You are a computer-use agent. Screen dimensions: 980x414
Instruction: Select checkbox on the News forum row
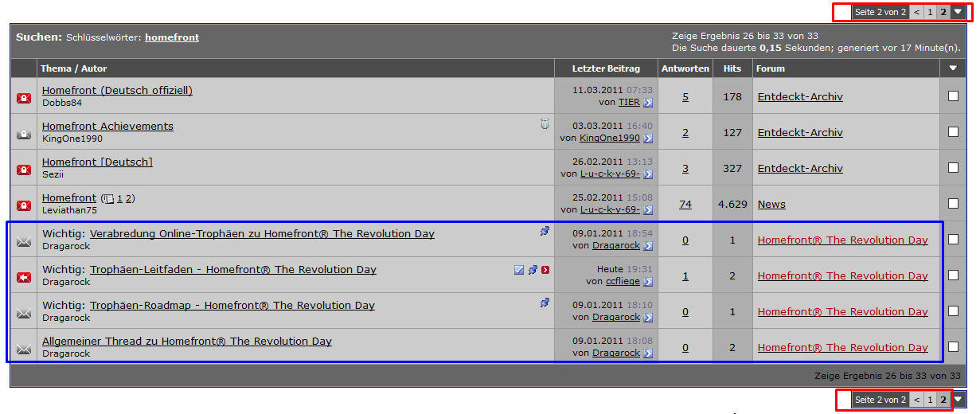(x=953, y=204)
